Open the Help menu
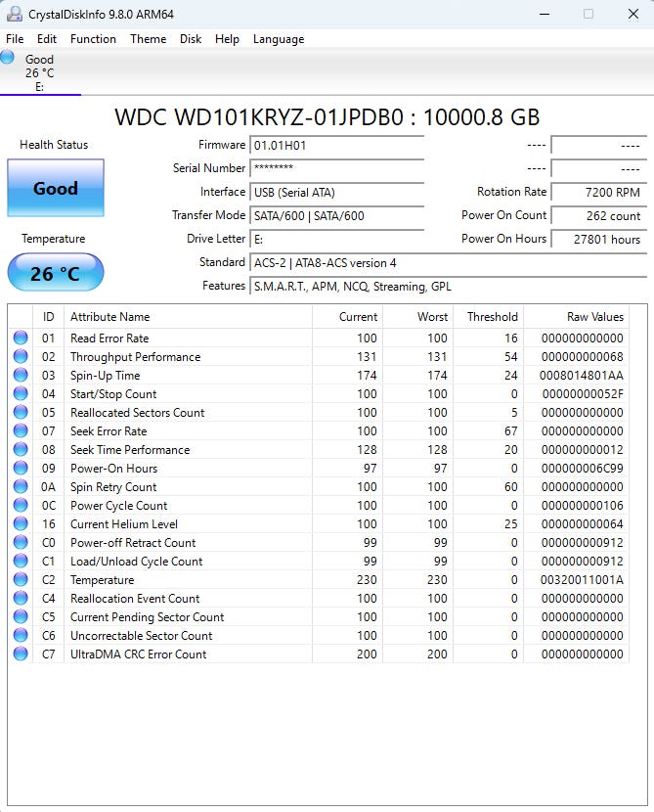 [227, 39]
